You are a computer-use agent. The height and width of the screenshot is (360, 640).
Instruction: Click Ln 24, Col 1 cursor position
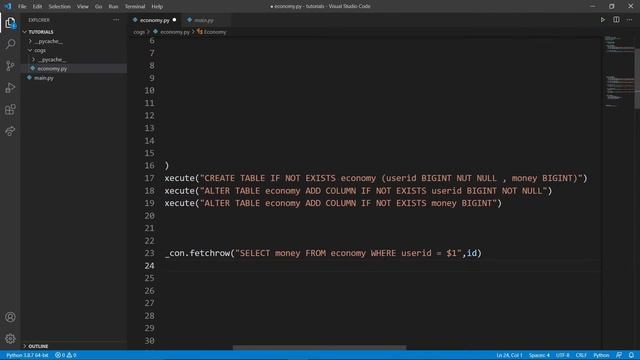(509, 355)
